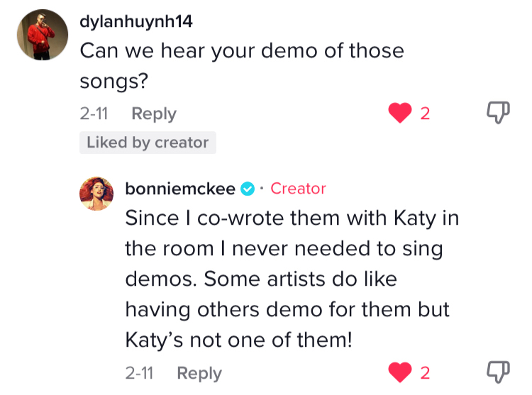This screenshot has height=395, width=532.
Task: Reply to bonniemckee's creator comment
Action: tap(199, 373)
